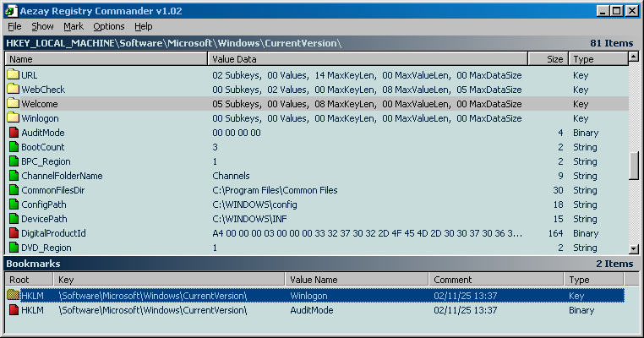
Task: Click the Welcome key folder icon
Action: click(x=14, y=103)
